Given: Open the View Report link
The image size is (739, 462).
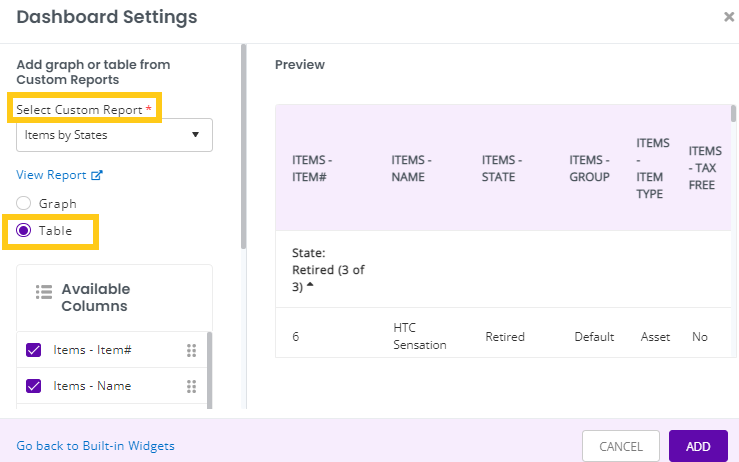Looking at the screenshot, I should (x=51, y=175).
